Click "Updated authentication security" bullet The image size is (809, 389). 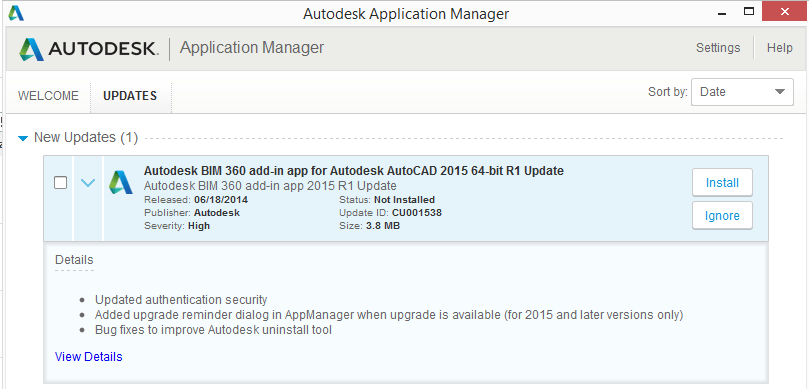click(x=181, y=299)
